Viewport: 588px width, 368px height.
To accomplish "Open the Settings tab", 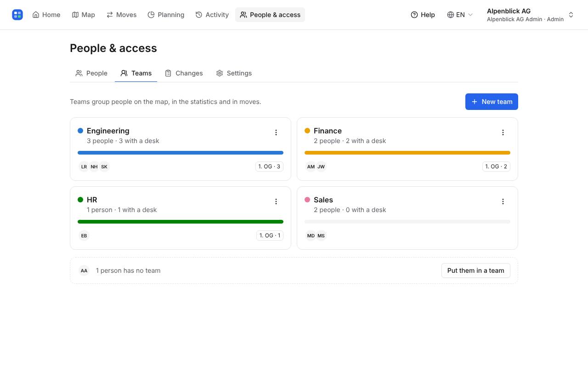I will pyautogui.click(x=234, y=73).
